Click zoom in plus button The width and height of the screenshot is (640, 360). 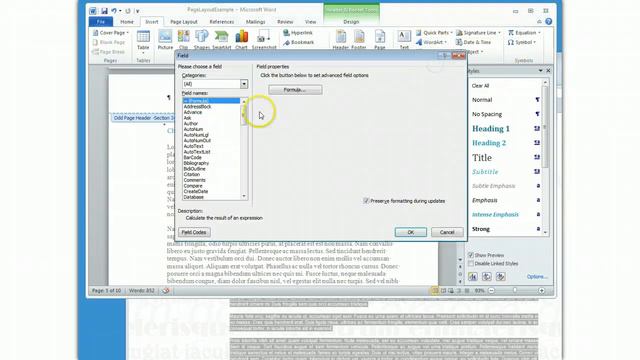click(542, 291)
